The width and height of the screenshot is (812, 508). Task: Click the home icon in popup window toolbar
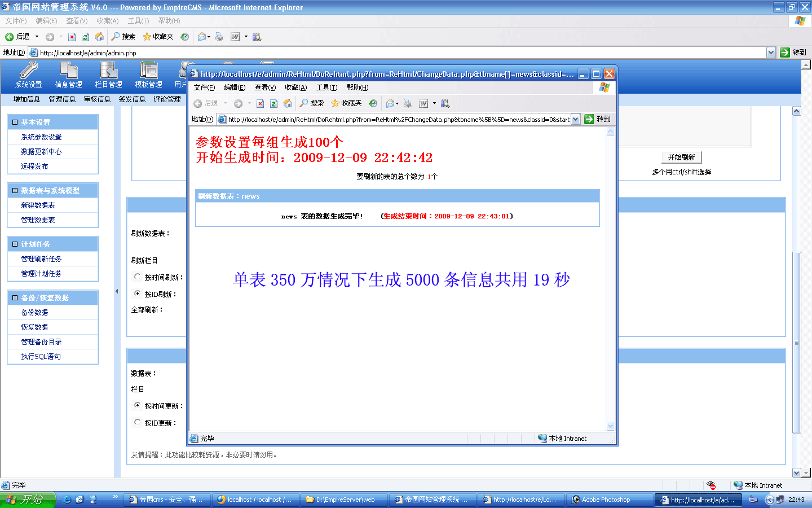pyautogui.click(x=288, y=103)
